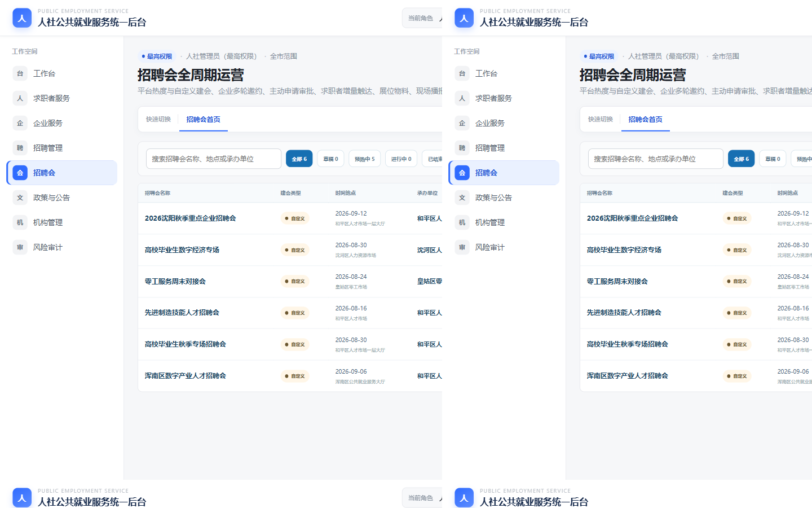
Task: Open 浑南区数字产业人才招聘会 row in right window
Action: [696, 376]
